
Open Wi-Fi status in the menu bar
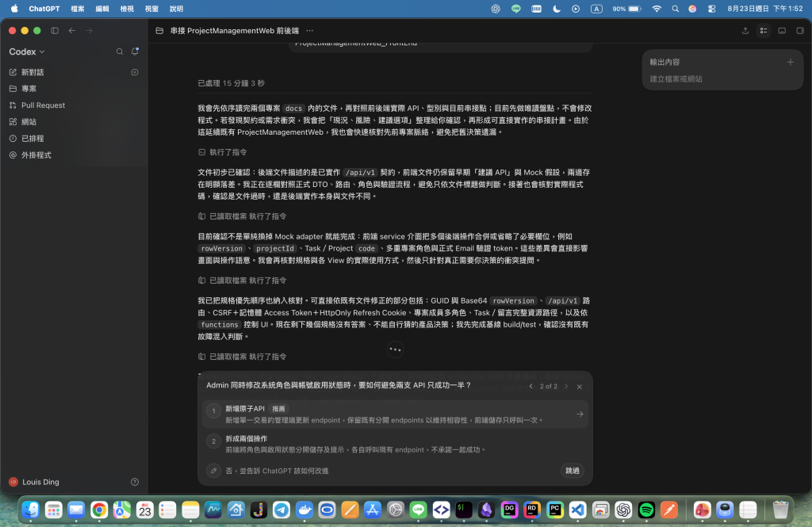(x=657, y=9)
